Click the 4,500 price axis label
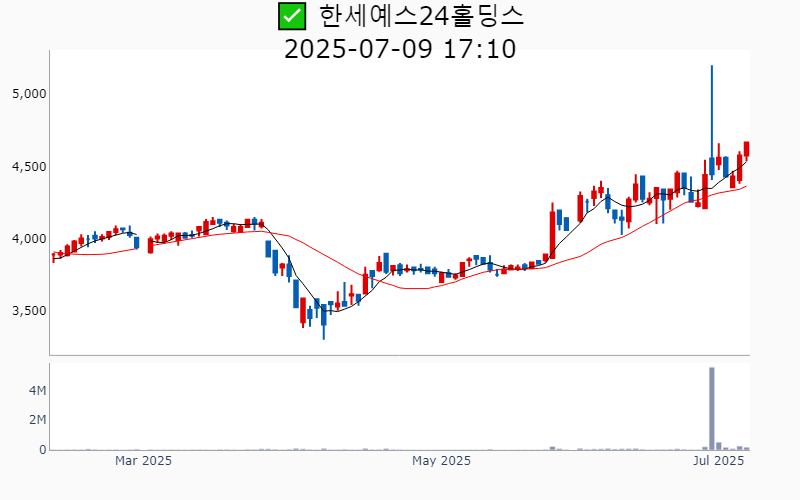The width and height of the screenshot is (800, 500). pos(29,167)
